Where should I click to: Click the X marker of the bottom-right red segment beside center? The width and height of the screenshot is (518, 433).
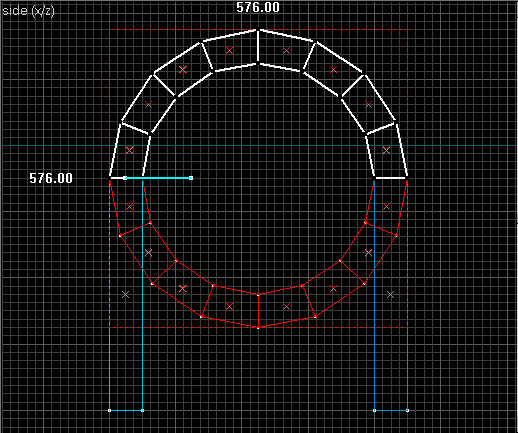coord(286,306)
